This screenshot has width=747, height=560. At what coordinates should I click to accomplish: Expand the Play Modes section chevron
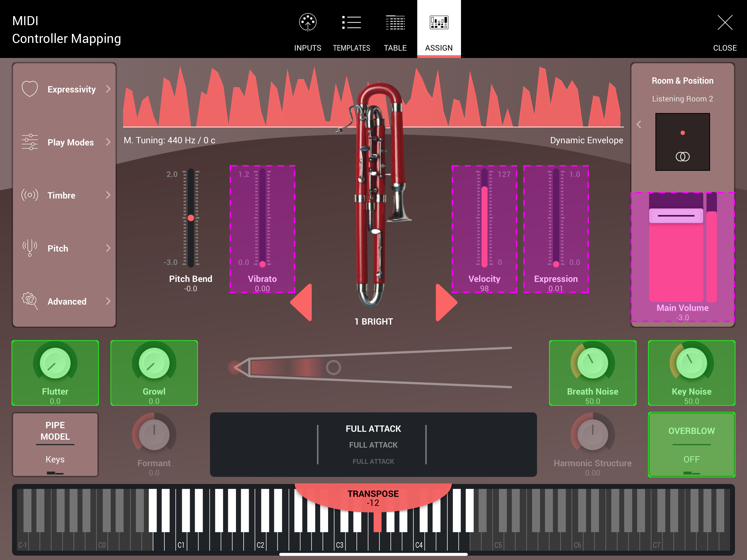tap(108, 142)
